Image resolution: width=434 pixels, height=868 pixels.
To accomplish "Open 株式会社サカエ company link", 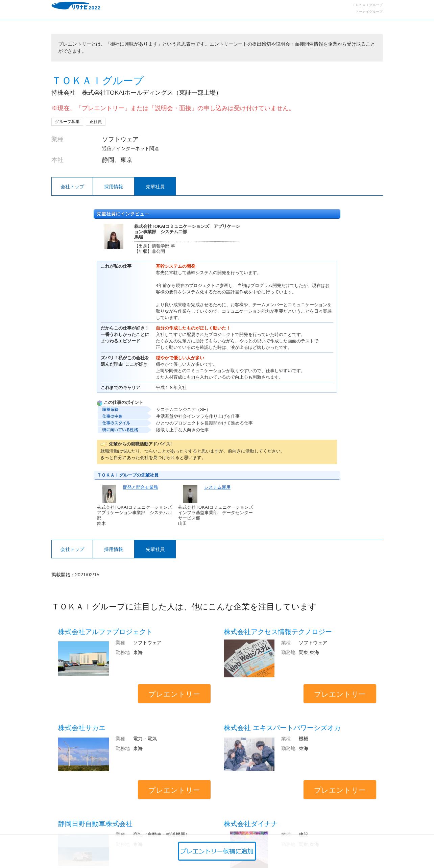I will pyautogui.click(x=82, y=728).
